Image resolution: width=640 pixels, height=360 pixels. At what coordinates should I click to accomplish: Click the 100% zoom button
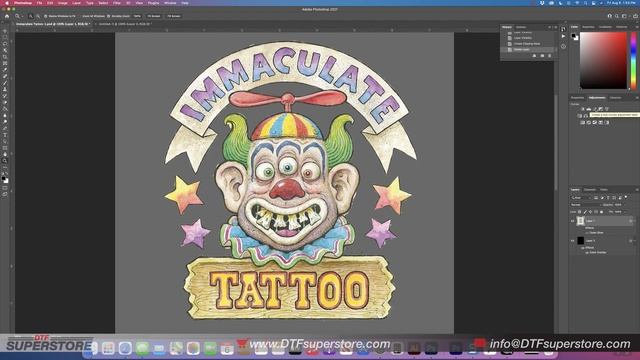tap(137, 16)
